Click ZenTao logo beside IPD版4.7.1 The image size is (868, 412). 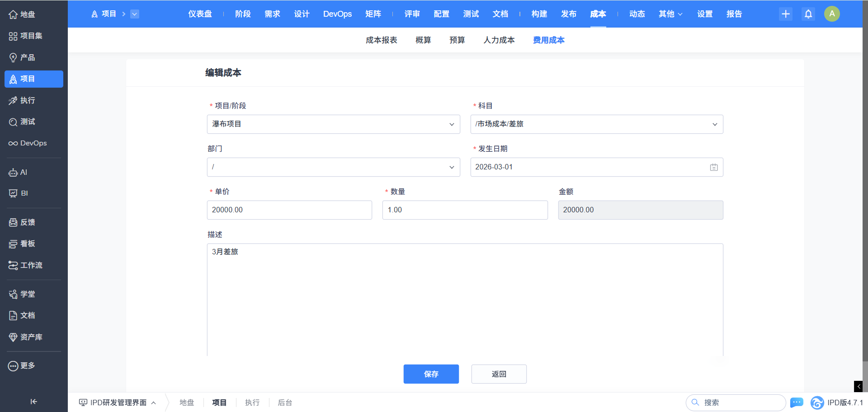tap(817, 402)
